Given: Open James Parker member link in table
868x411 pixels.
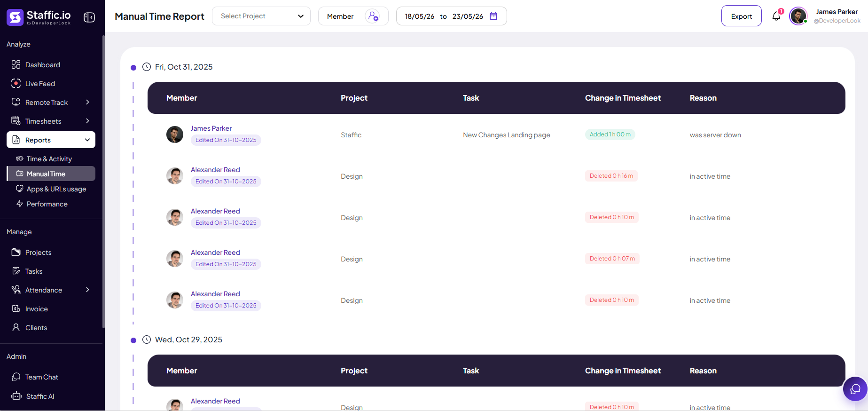Looking at the screenshot, I should (211, 128).
